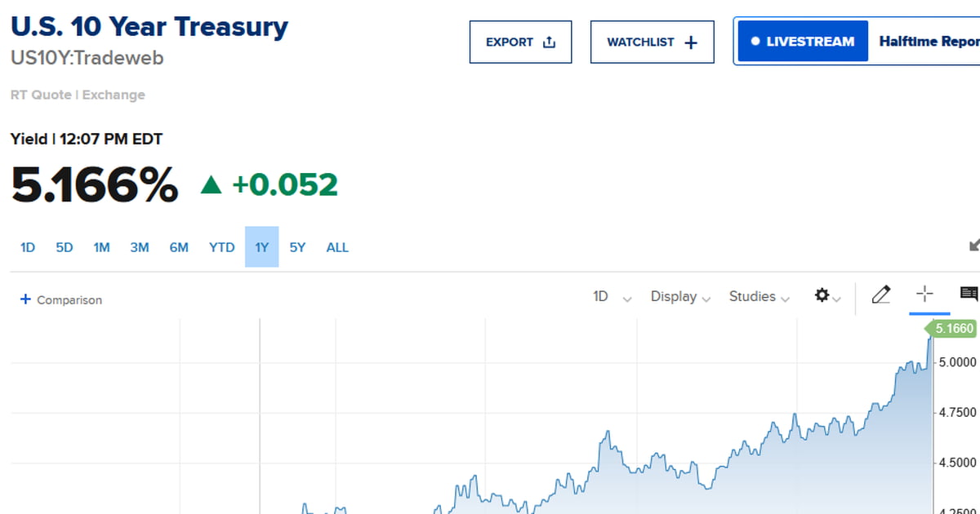Open chart settings gear icon

click(x=827, y=296)
